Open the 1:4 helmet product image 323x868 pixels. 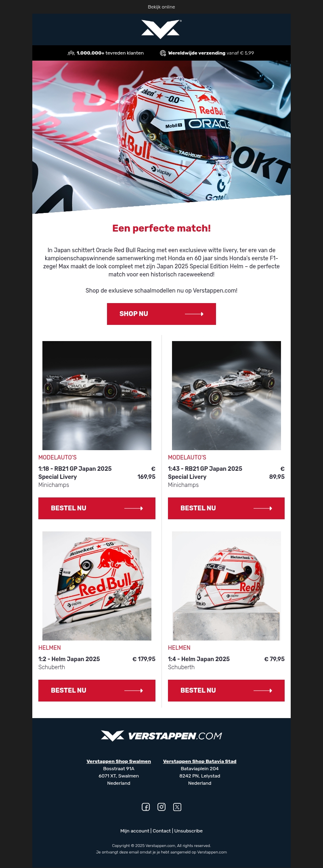227,586
